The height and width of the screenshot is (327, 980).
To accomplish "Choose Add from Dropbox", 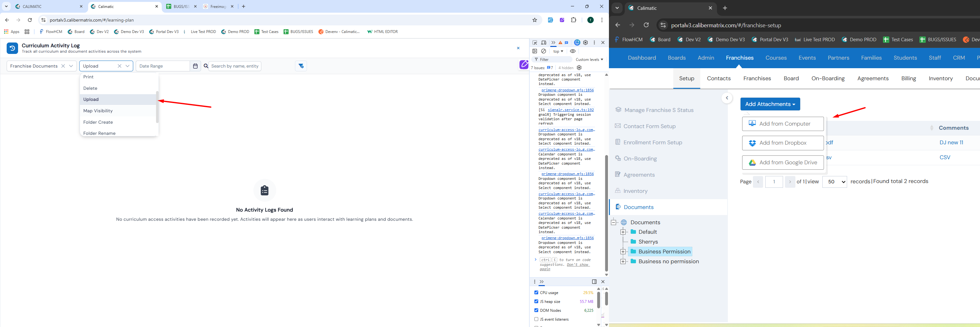I will [782, 143].
